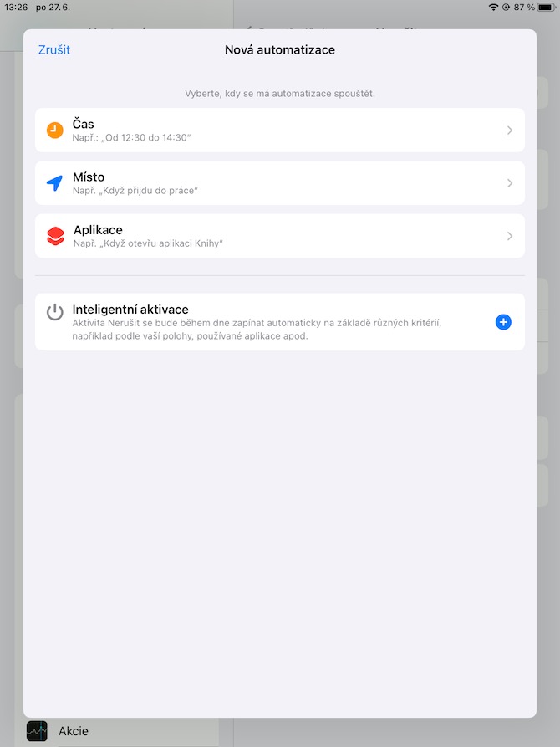Expand the Místo row chevron

(x=510, y=183)
